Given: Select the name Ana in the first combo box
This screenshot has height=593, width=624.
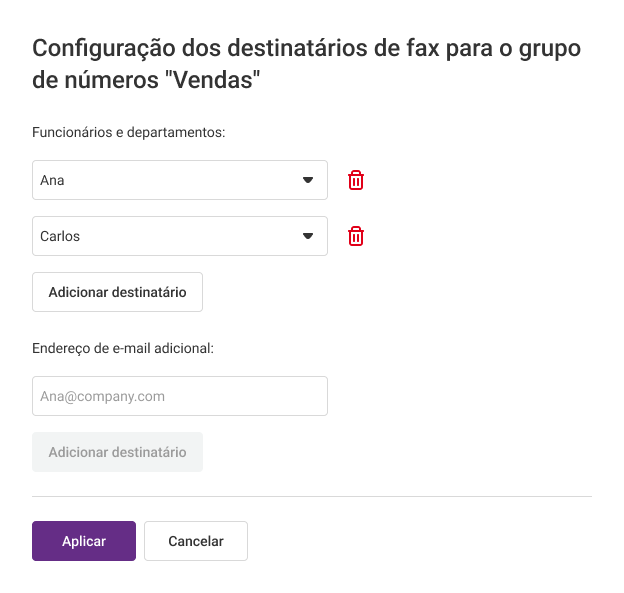Looking at the screenshot, I should [52, 180].
